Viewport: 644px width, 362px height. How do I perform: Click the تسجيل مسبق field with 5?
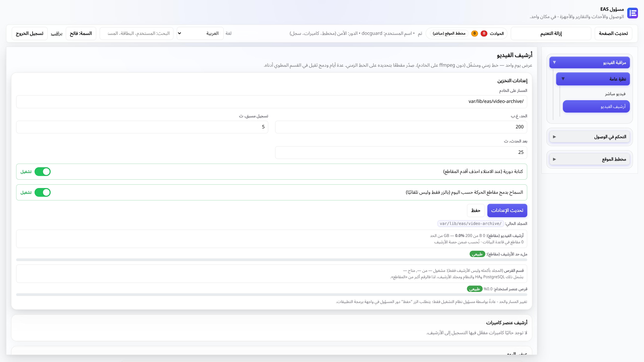(x=142, y=127)
